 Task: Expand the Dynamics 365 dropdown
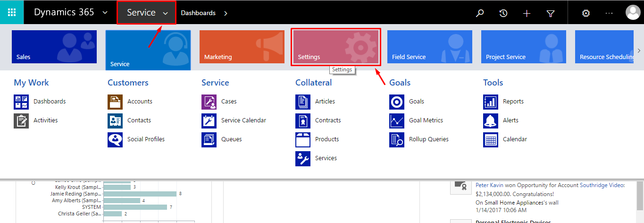tap(105, 13)
